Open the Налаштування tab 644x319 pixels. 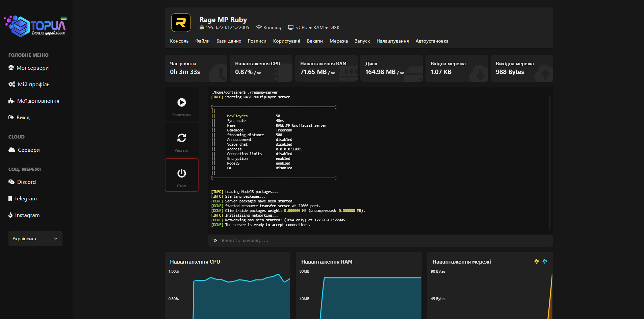(x=392, y=41)
